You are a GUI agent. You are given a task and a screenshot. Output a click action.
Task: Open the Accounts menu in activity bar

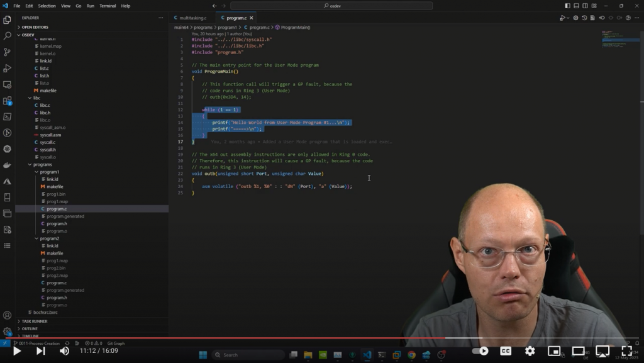click(x=7, y=315)
